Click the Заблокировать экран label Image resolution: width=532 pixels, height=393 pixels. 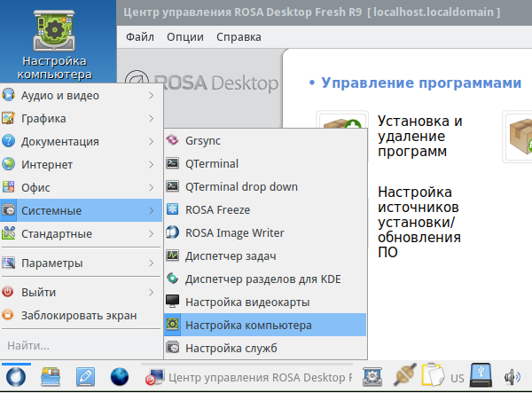coord(79,315)
